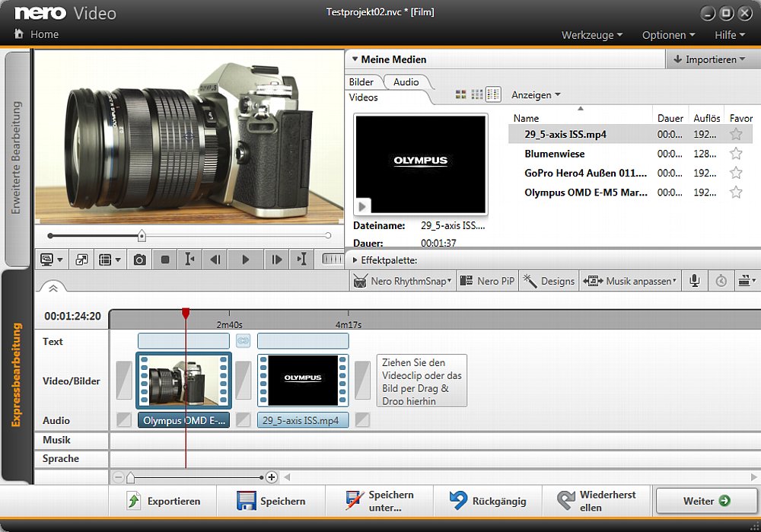This screenshot has height=532, width=761.
Task: Switch media list to details view
Action: (x=493, y=94)
